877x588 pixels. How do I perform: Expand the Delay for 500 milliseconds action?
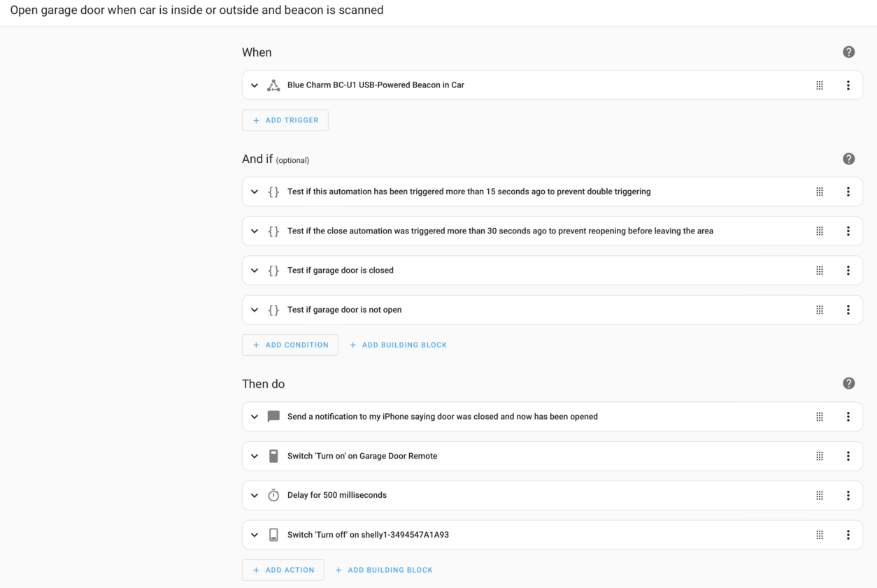(x=255, y=496)
